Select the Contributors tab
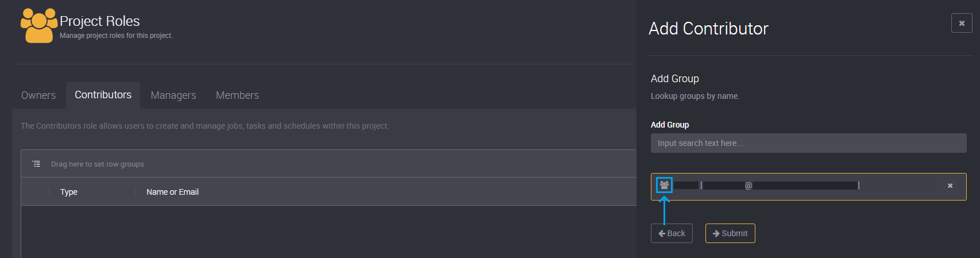 103,95
